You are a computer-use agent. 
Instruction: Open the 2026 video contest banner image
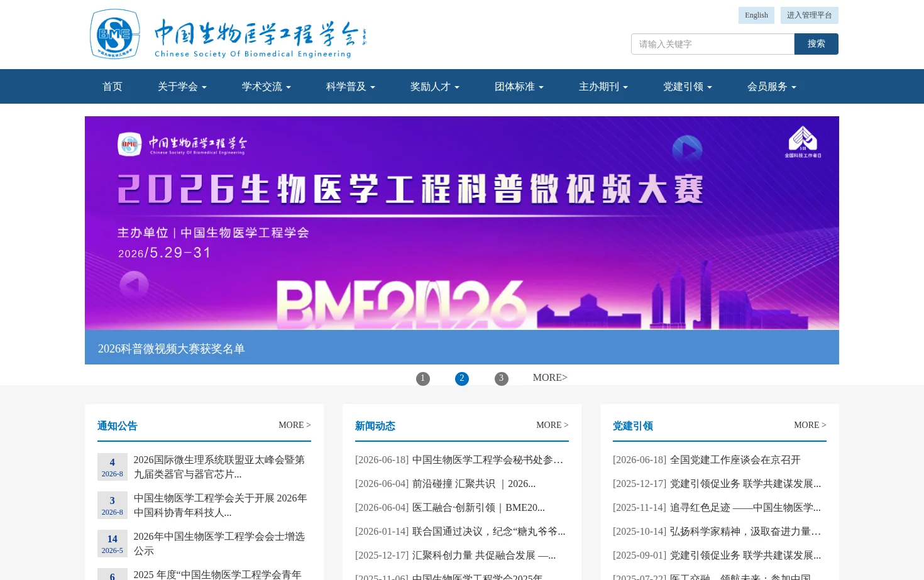click(462, 223)
